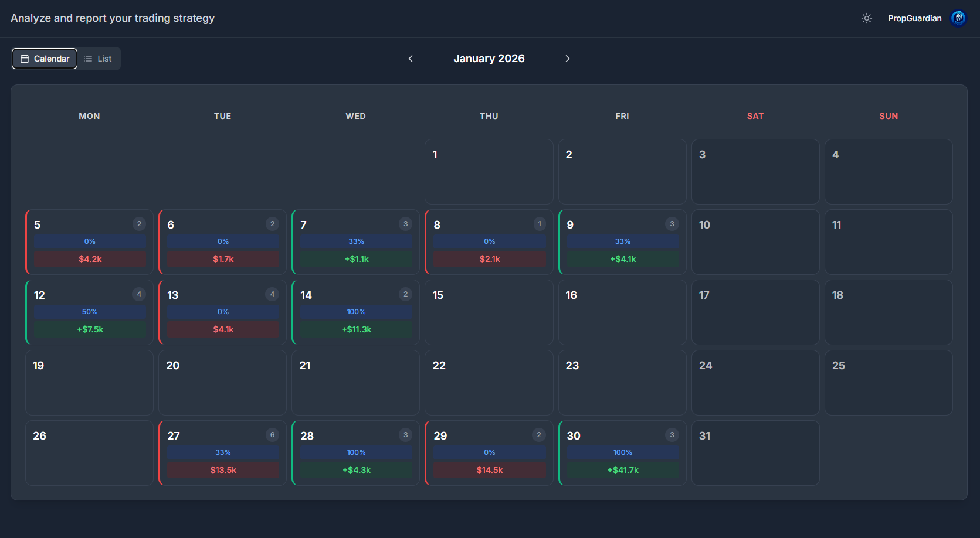Open the PropGuardian account avatar
The image size is (980, 538).
[958, 18]
